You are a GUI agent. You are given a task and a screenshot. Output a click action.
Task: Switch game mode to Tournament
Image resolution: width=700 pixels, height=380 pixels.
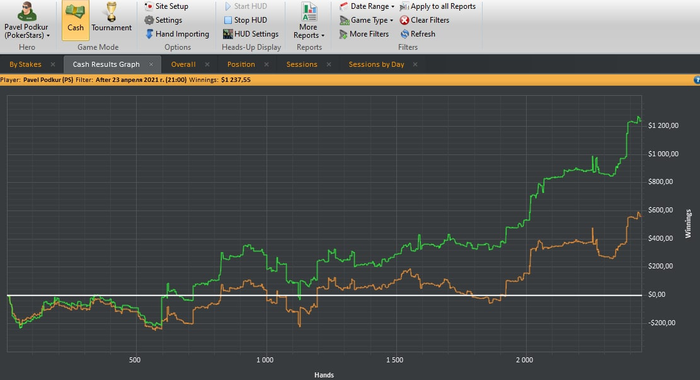coord(112,20)
